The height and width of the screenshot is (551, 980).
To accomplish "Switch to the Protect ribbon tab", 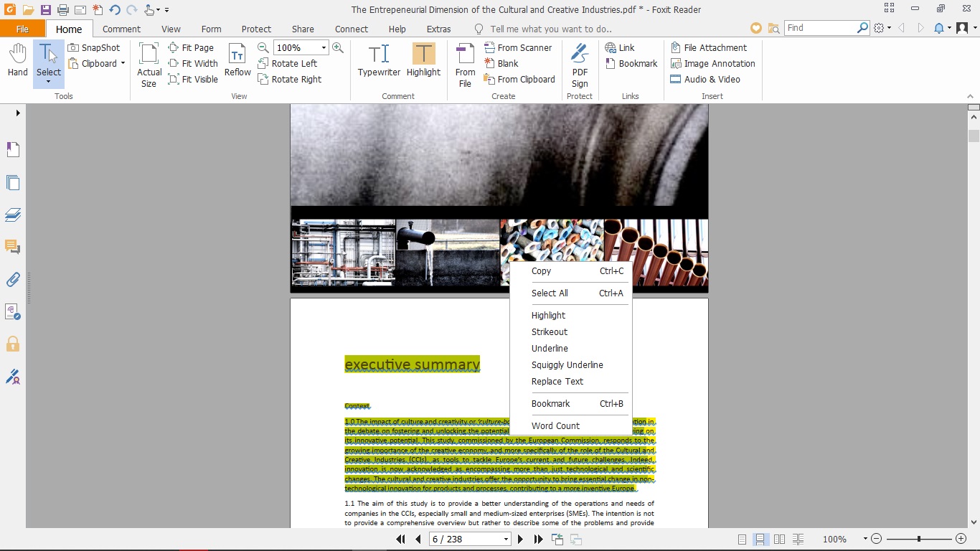I will (256, 29).
